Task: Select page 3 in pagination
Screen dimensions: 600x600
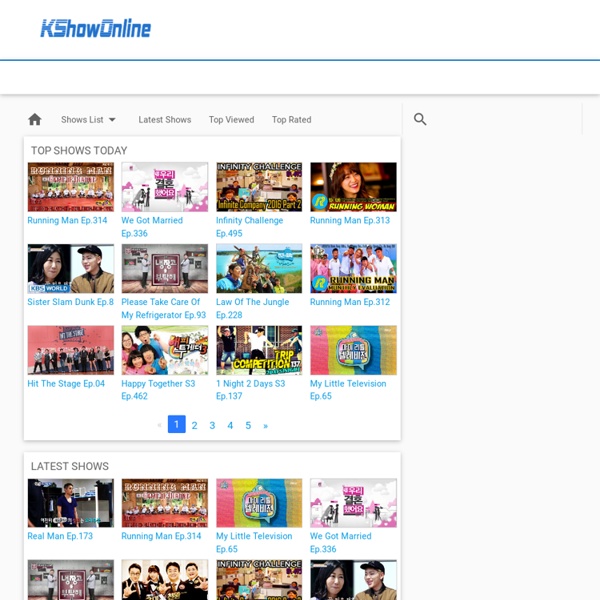Action: (212, 425)
